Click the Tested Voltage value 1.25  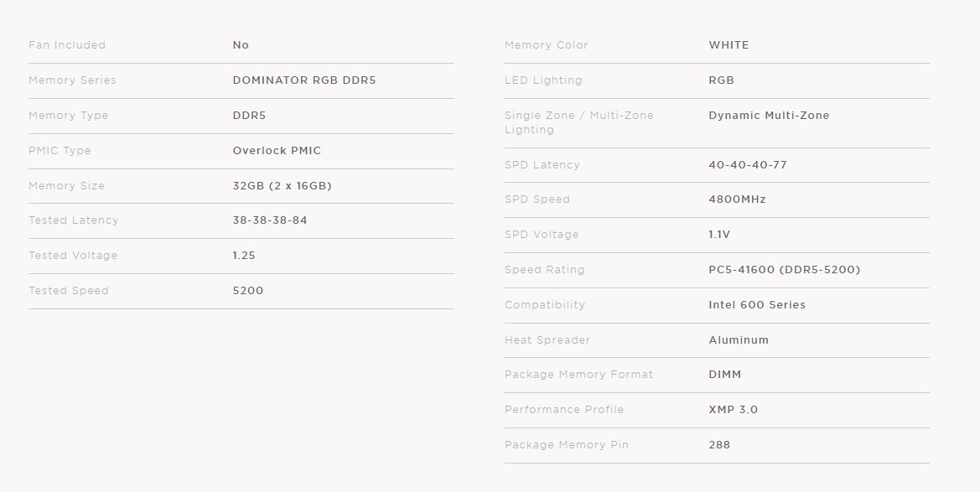pos(244,255)
